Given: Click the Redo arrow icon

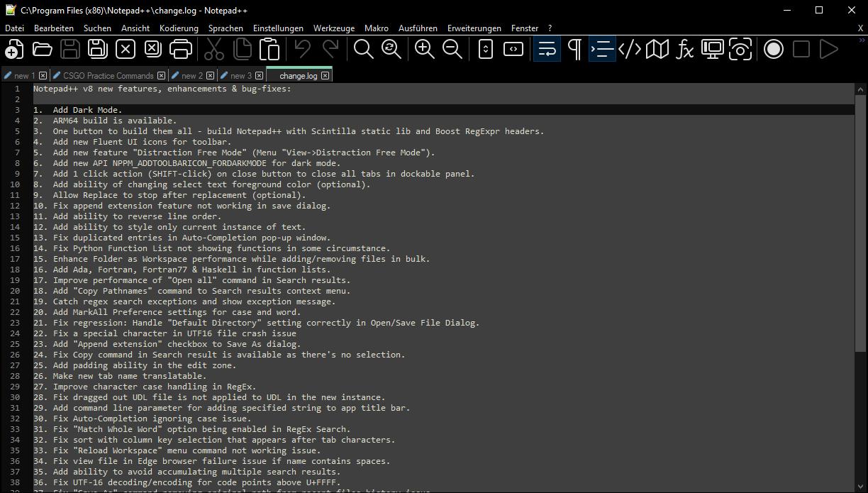Looking at the screenshot, I should coord(330,49).
